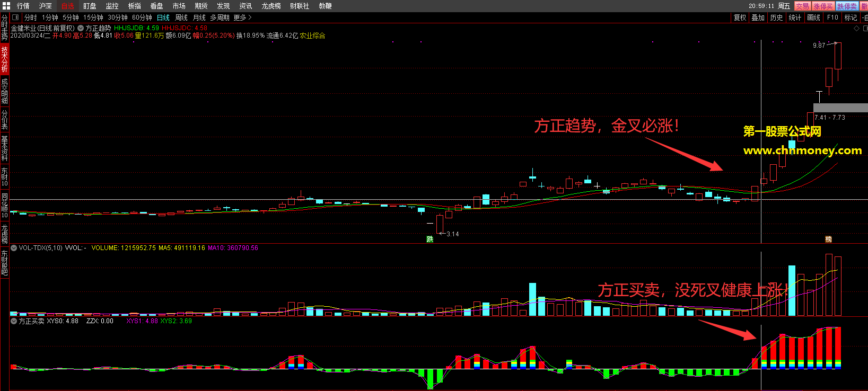Viewport: 868px width, 391px height.
Task: Switch to 15分钟 chart period
Action: [93, 17]
